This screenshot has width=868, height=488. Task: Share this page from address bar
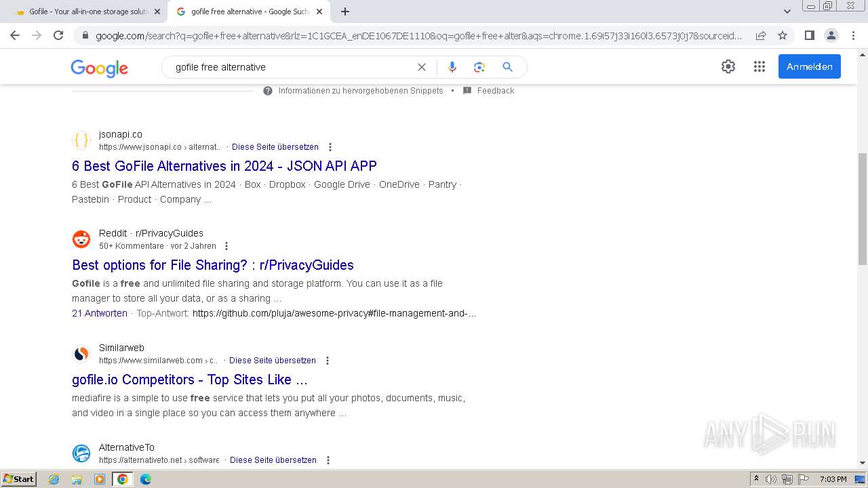point(761,35)
